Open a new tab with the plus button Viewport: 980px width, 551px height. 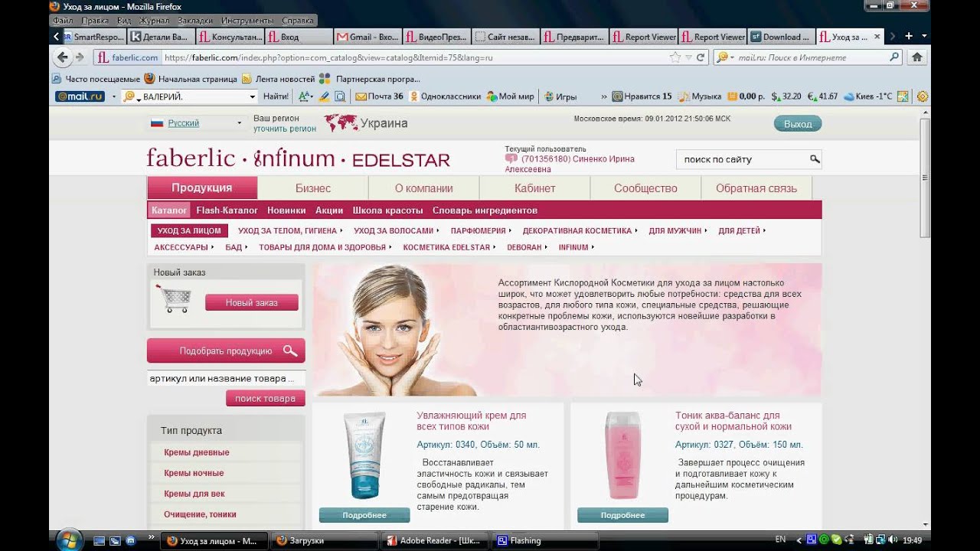pyautogui.click(x=909, y=36)
